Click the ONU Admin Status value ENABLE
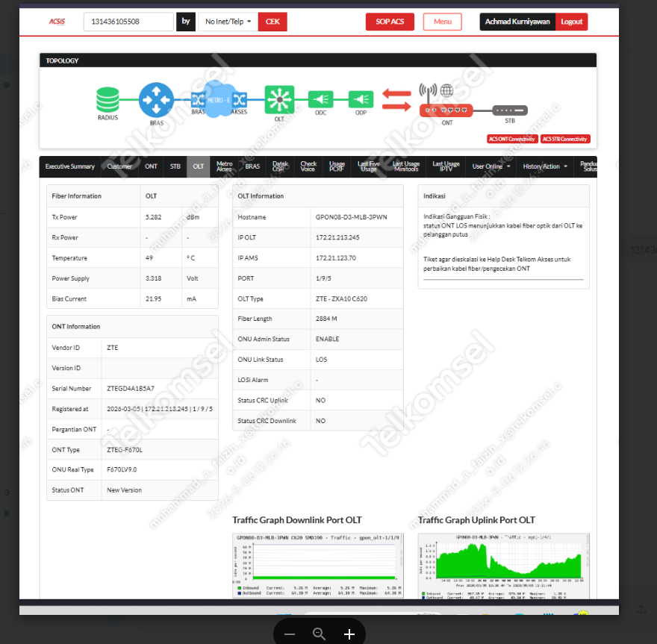 pos(327,340)
